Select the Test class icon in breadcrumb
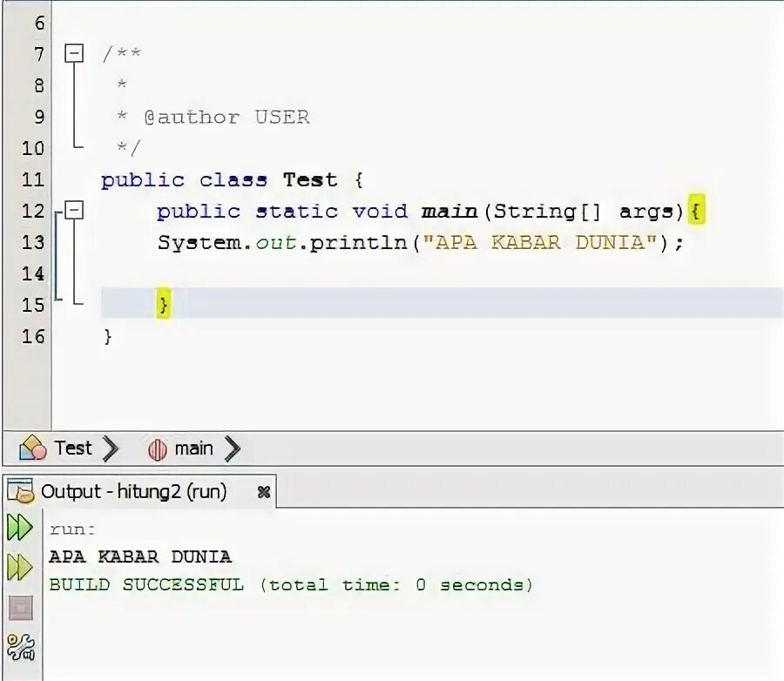The image size is (784, 681). point(35,448)
